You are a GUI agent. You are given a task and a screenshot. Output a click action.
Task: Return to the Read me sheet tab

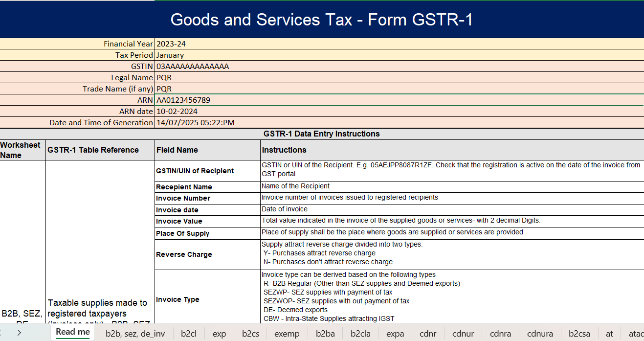[72, 332]
